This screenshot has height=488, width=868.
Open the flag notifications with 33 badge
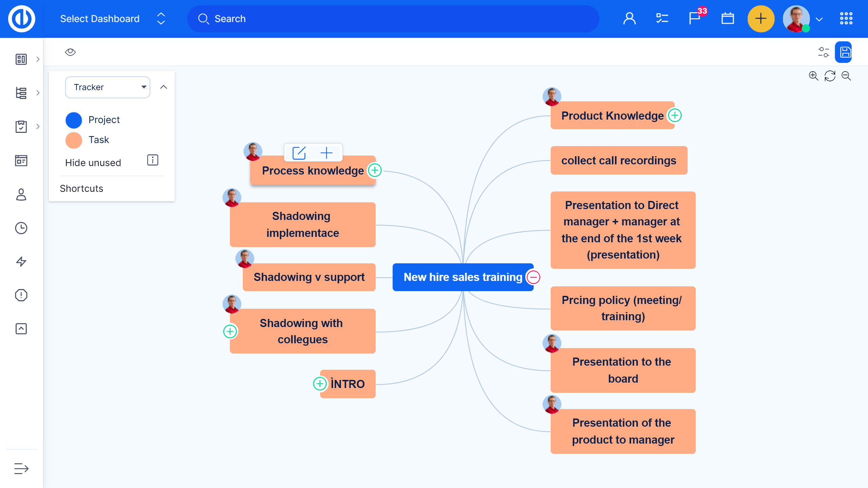point(695,18)
